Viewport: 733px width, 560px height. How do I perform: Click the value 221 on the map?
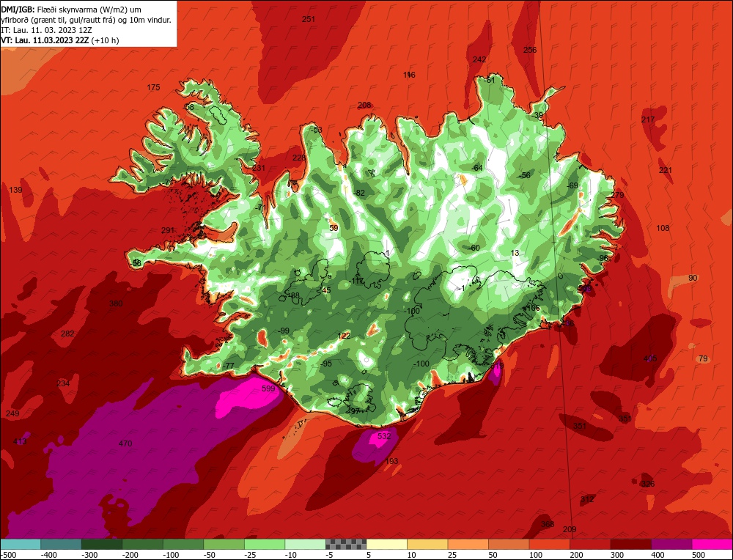point(666,169)
